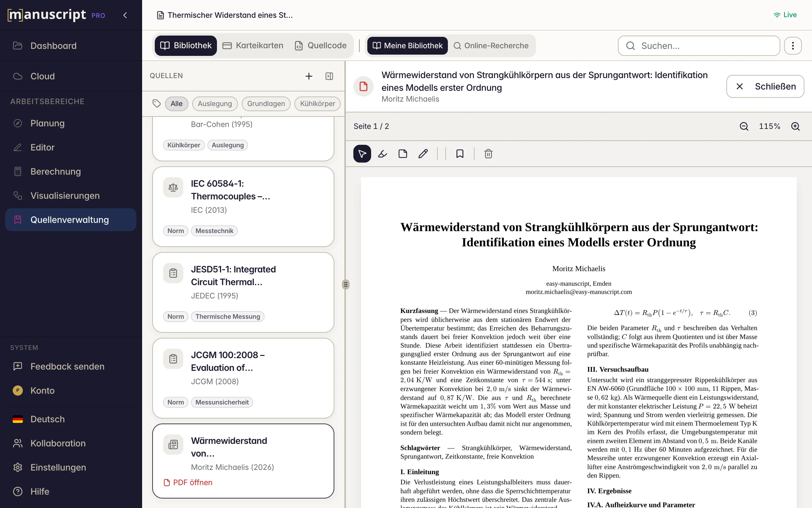The height and width of the screenshot is (508, 812).
Task: Open the Editor workspace
Action: tap(71, 148)
